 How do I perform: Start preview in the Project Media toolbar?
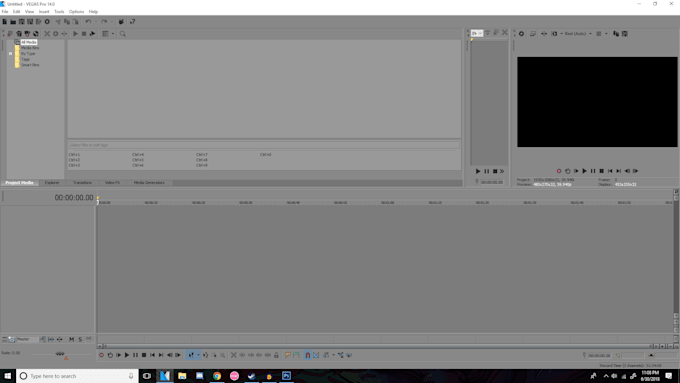[75, 34]
